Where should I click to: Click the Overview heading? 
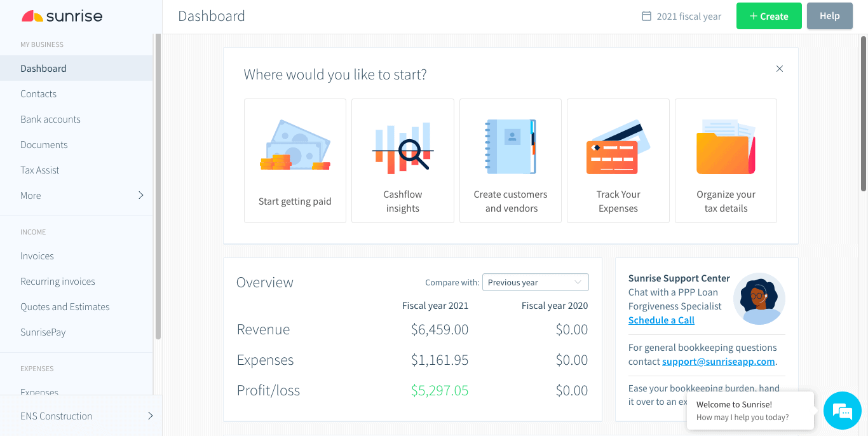click(265, 282)
